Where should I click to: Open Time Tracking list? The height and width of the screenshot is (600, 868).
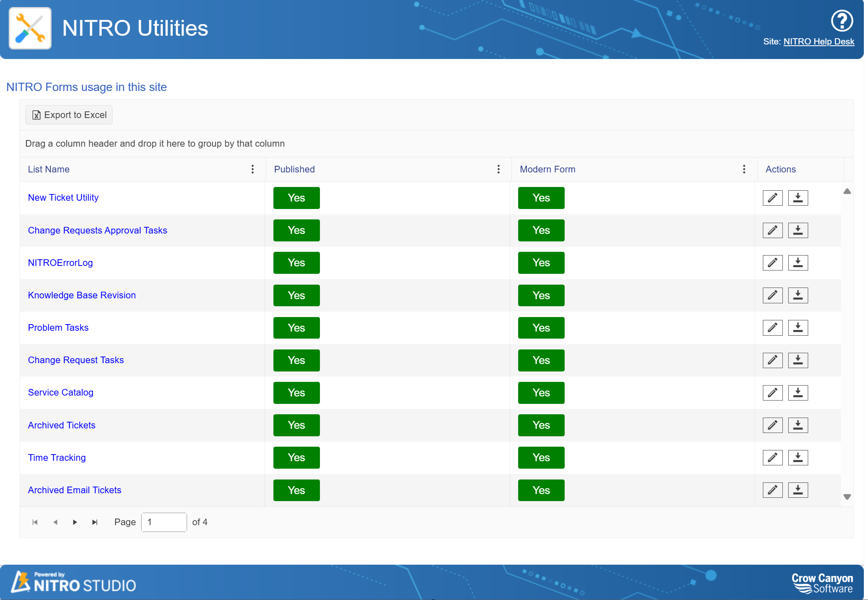[57, 458]
